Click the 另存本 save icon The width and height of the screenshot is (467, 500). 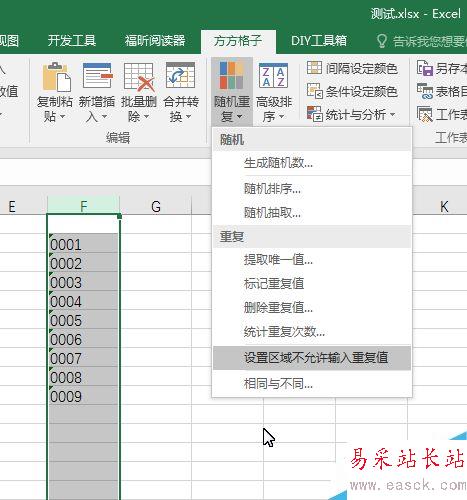click(x=425, y=68)
